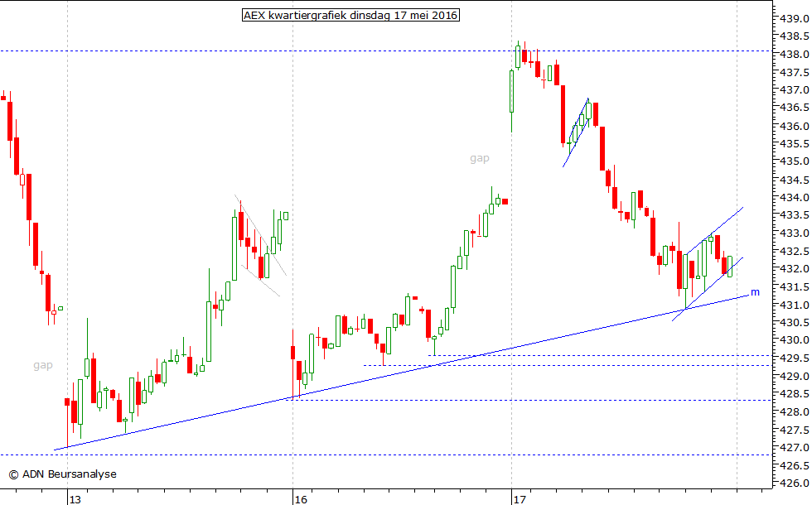Click the 431.0 price axis label
Viewport: 812px width, 505px height.
[795, 305]
